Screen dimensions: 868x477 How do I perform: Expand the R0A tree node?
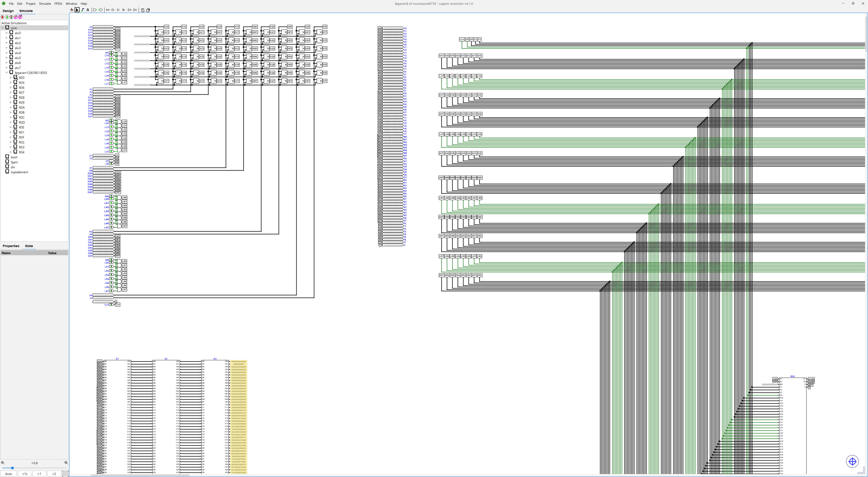(x=11, y=107)
